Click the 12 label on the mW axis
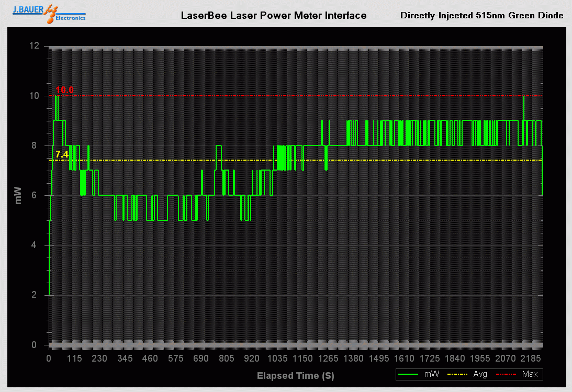Image resolution: width=572 pixels, height=392 pixels. (35, 46)
